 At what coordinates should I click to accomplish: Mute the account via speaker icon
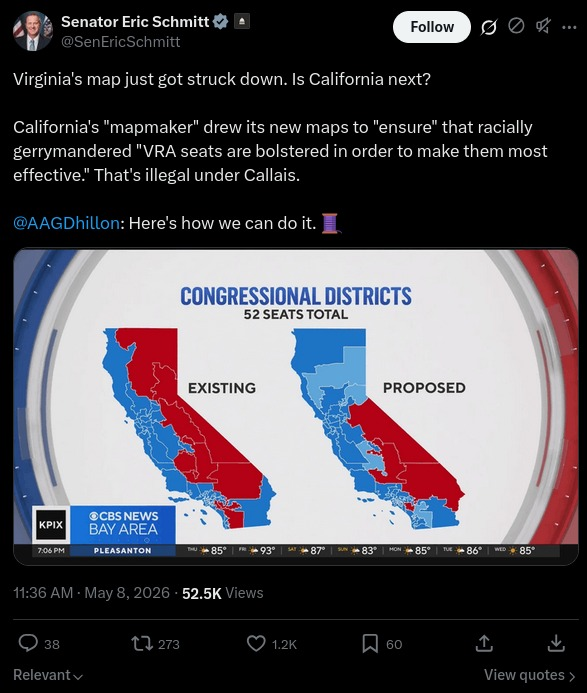click(543, 27)
